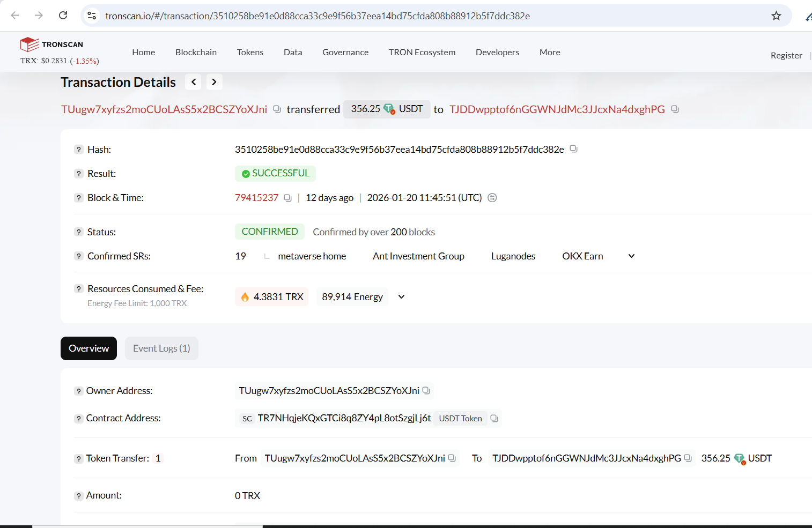Open the Token Transfer To address
The height and width of the screenshot is (528, 812).
(587, 458)
